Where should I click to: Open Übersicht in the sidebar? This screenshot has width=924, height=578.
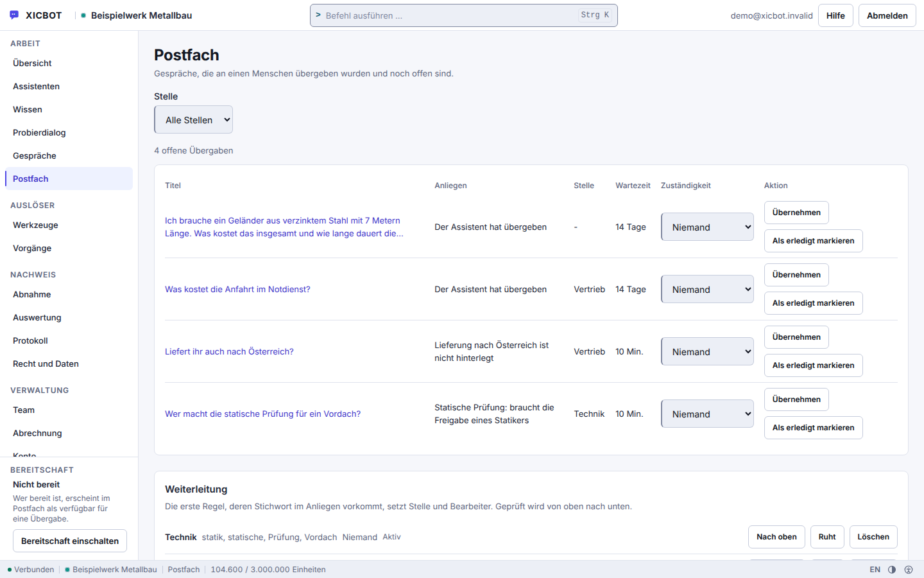coord(69,63)
